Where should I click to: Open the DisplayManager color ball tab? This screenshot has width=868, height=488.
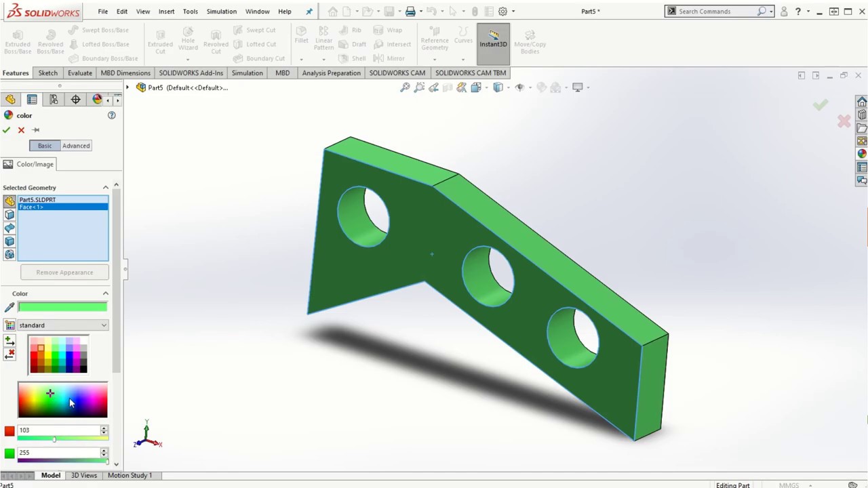pyautogui.click(x=97, y=100)
